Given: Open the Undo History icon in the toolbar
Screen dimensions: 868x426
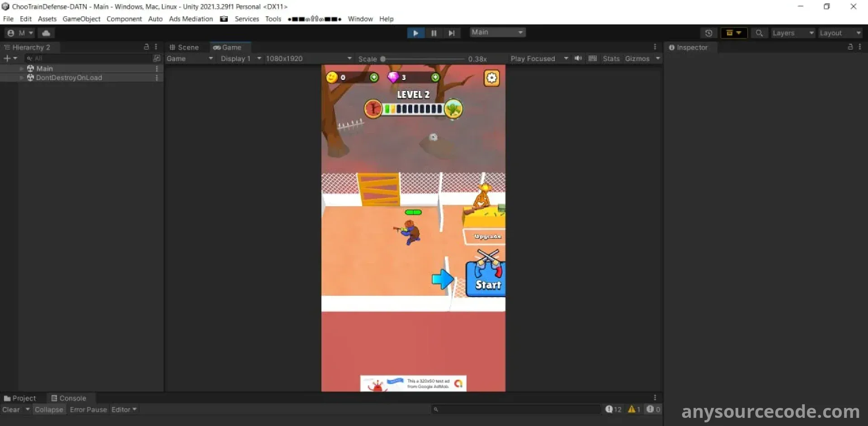Looking at the screenshot, I should tap(708, 33).
